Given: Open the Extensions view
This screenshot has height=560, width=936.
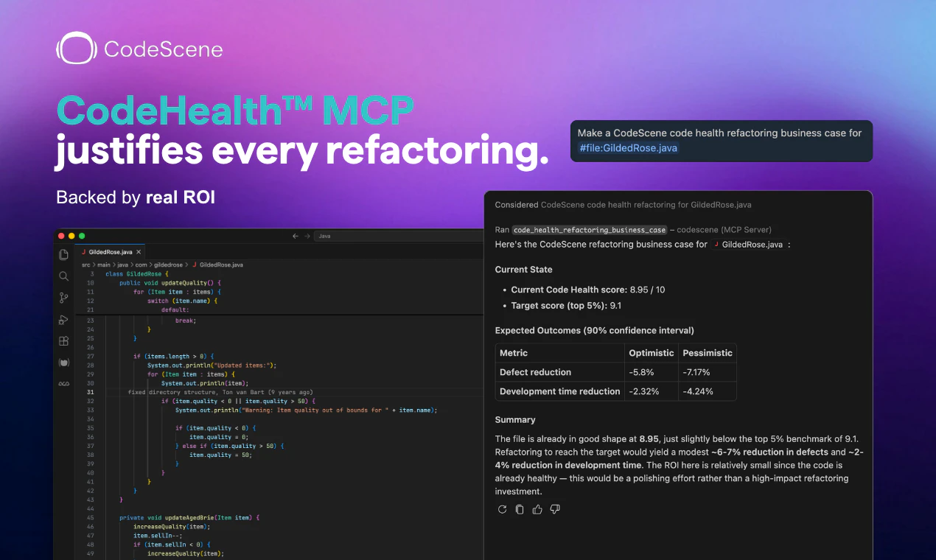Looking at the screenshot, I should [x=63, y=340].
